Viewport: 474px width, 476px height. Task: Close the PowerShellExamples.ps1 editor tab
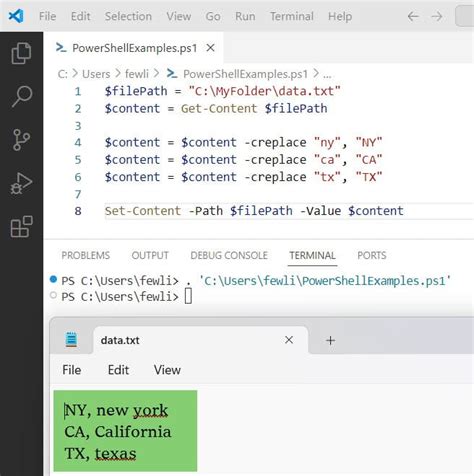point(210,48)
